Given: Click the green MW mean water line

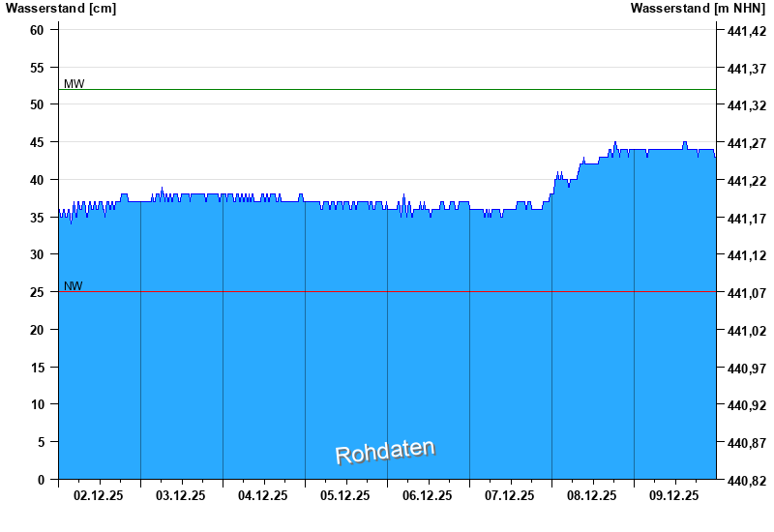Looking at the screenshot, I should (x=388, y=89).
